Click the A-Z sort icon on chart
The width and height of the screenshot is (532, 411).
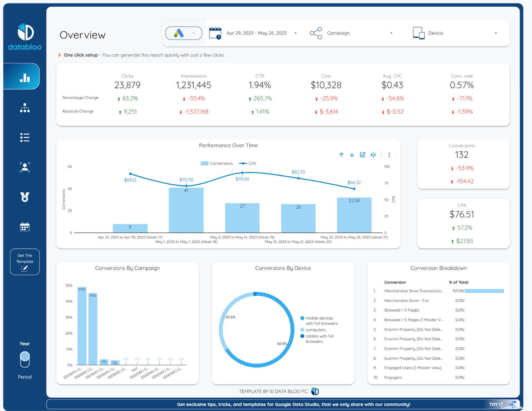point(373,155)
